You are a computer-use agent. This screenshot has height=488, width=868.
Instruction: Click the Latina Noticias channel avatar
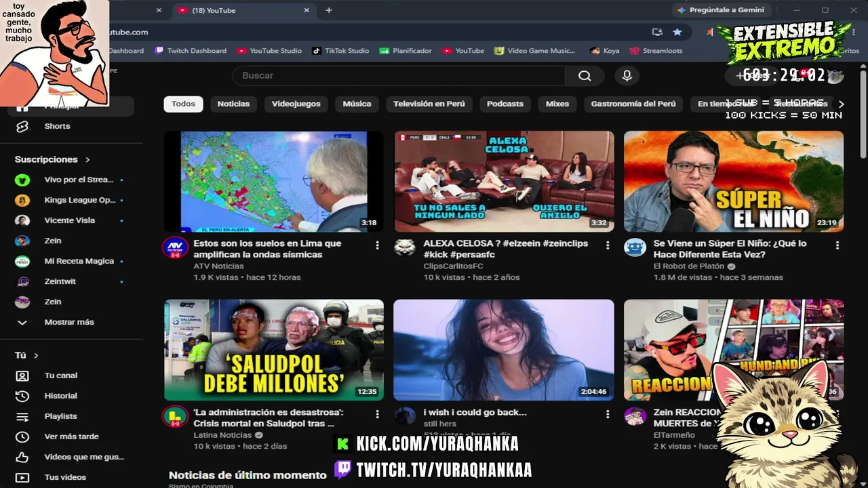point(175,416)
